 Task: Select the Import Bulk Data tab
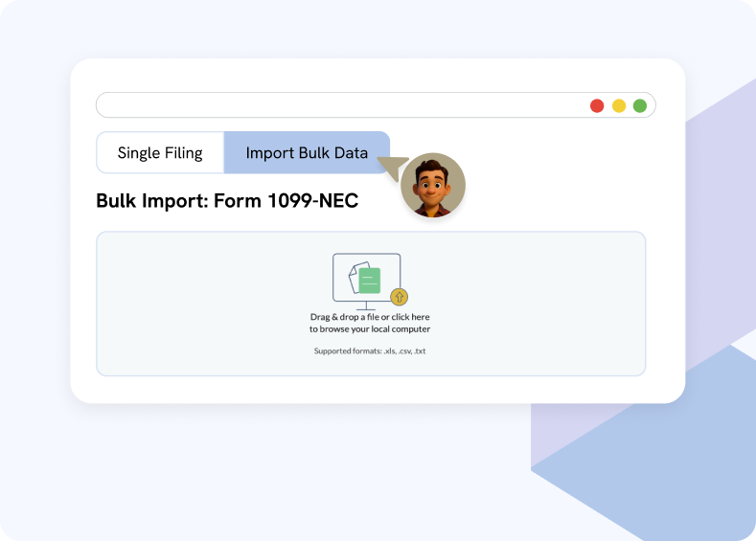click(x=307, y=153)
